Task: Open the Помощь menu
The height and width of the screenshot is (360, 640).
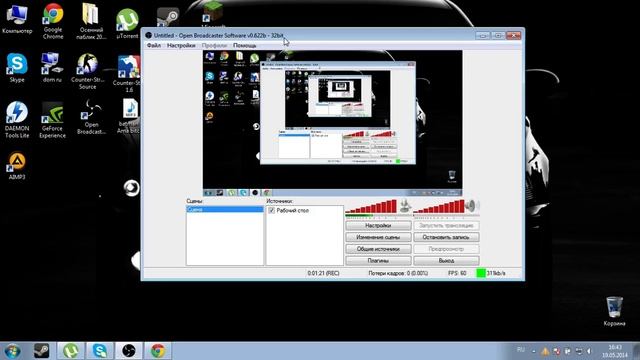Action: pos(244,45)
